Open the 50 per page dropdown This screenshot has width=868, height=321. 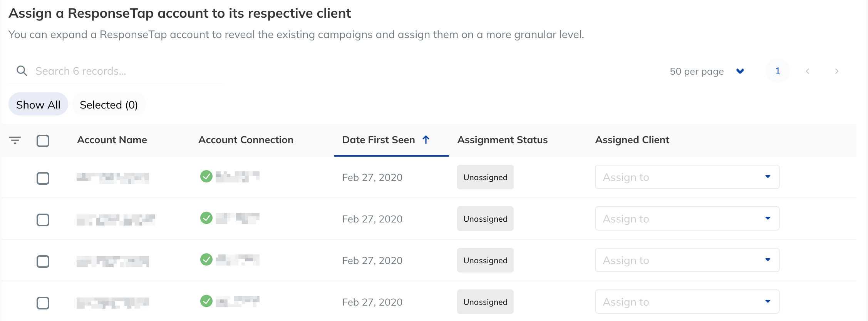coord(707,71)
